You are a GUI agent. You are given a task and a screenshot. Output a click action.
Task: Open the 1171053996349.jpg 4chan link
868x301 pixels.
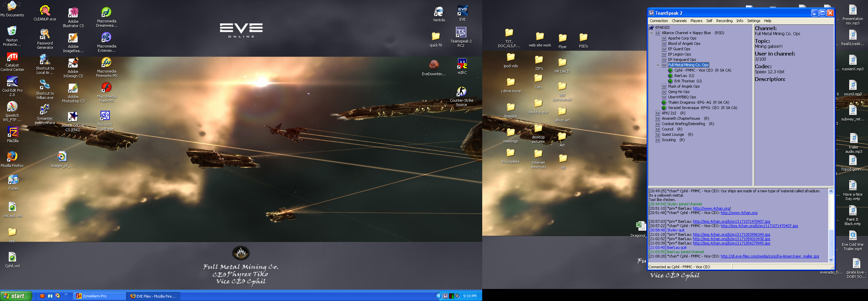coord(731,235)
